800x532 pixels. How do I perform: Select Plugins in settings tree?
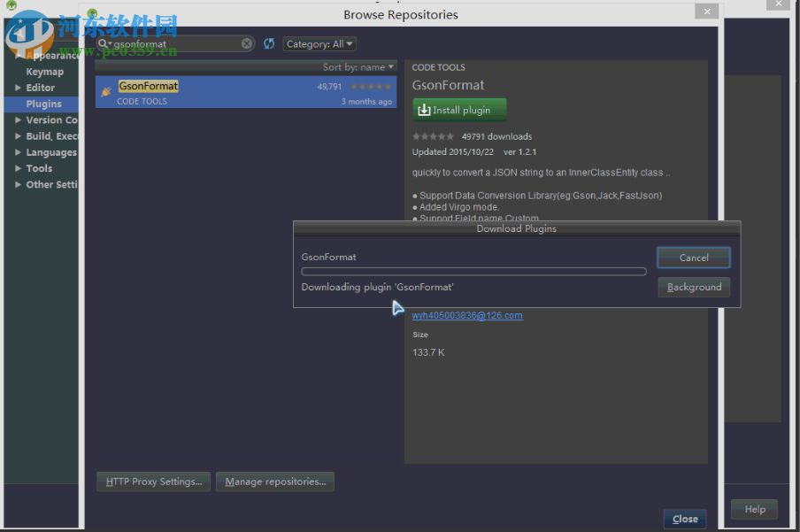point(44,104)
